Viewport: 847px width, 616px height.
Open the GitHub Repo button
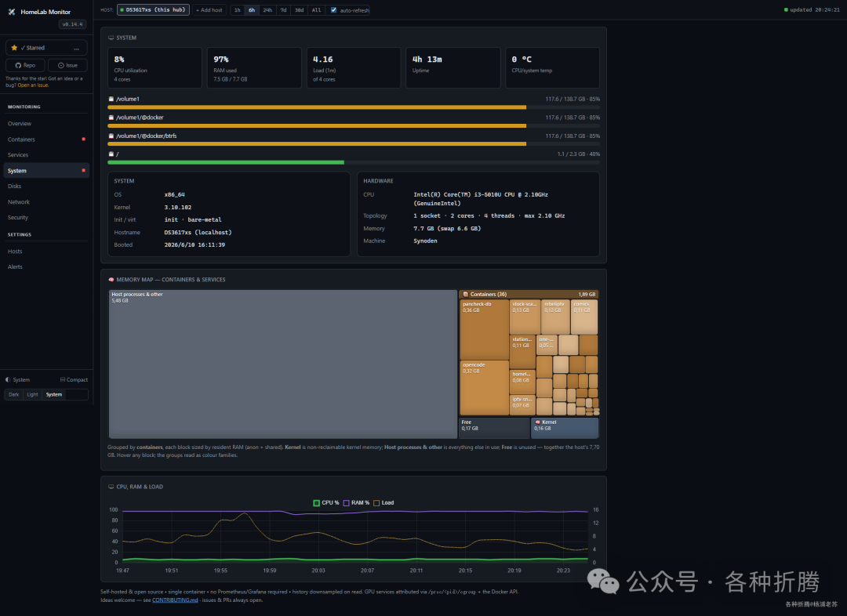25,65
